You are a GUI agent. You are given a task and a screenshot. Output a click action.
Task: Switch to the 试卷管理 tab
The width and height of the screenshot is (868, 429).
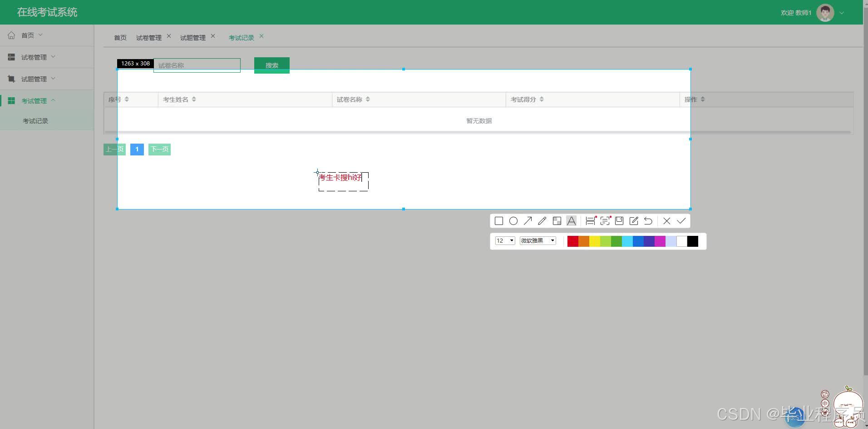pyautogui.click(x=149, y=38)
